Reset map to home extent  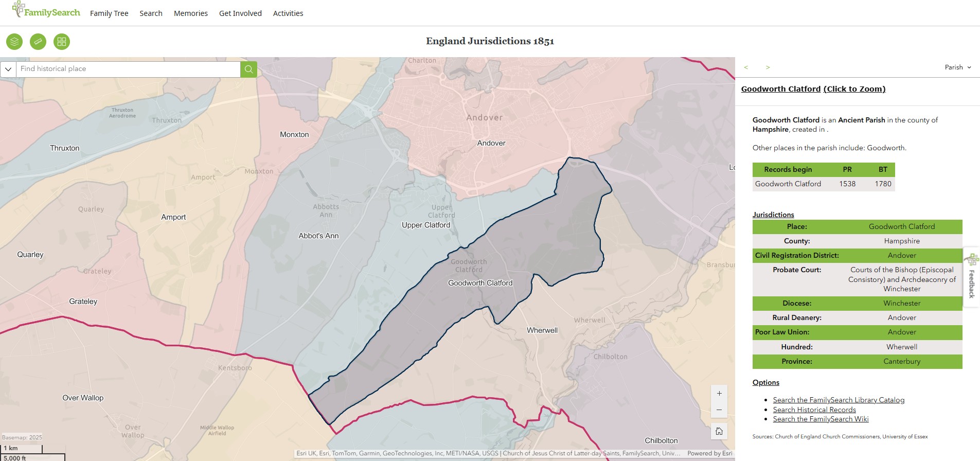tap(719, 431)
